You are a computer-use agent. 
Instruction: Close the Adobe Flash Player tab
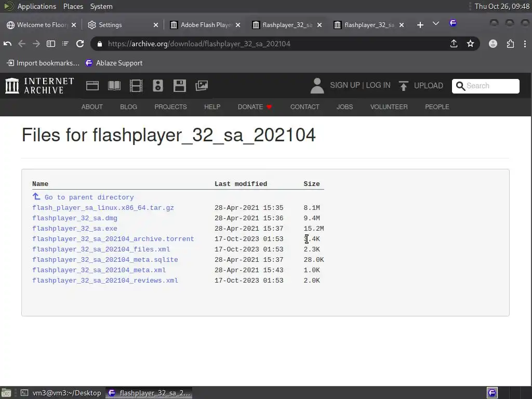pos(238,25)
